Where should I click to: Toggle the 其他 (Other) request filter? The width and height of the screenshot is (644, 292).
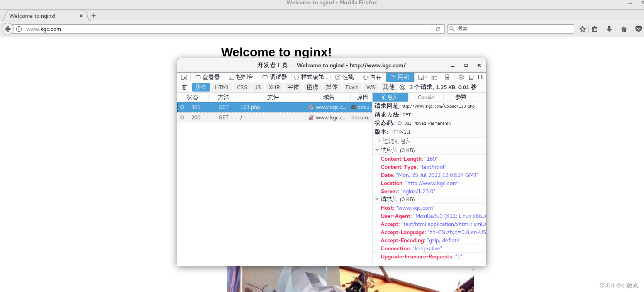coord(389,87)
